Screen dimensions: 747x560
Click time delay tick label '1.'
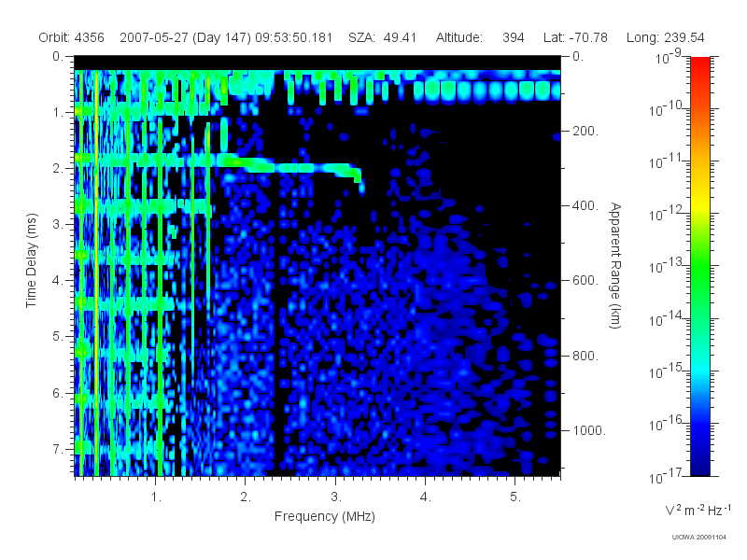pos(58,112)
